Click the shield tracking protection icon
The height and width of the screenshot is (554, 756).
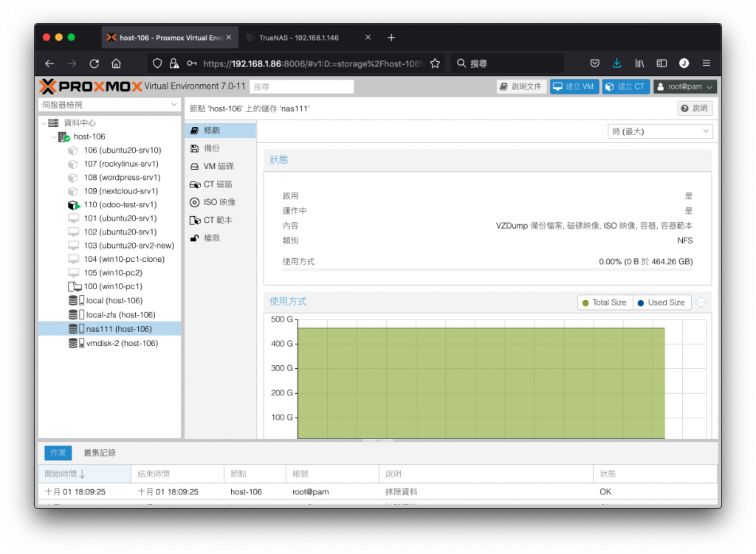click(x=157, y=63)
